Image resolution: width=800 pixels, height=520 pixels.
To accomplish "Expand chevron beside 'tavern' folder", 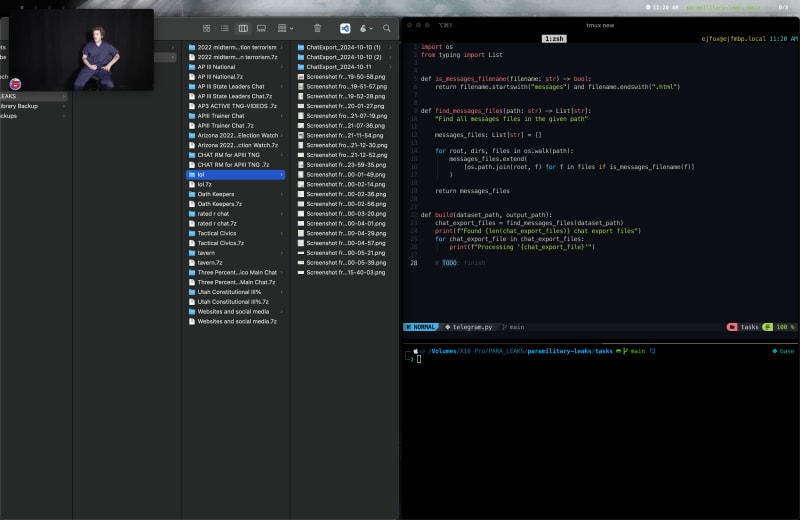I will pyautogui.click(x=282, y=253).
